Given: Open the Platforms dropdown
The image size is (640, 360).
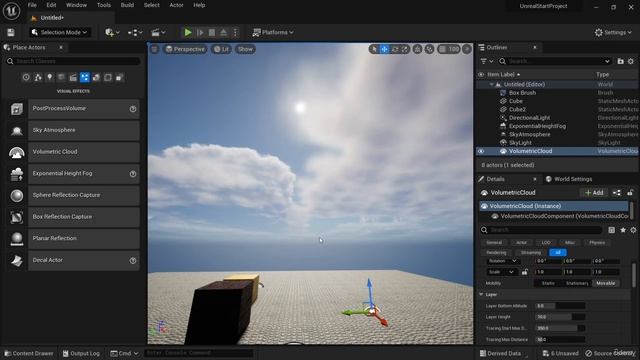Looking at the screenshot, I should [273, 32].
